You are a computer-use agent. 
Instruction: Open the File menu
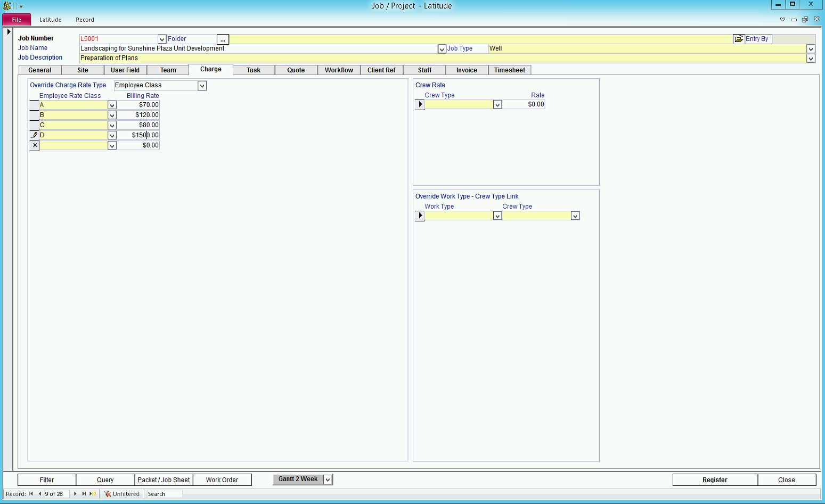point(17,20)
